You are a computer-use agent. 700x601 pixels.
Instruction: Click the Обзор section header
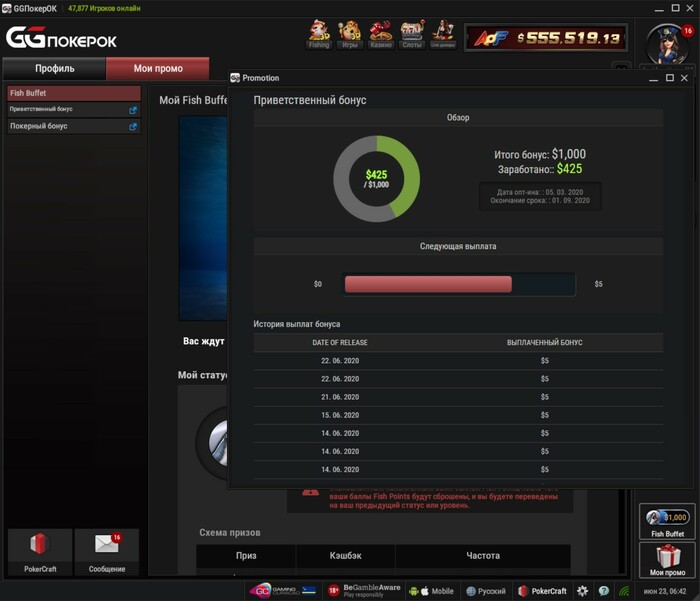coord(458,117)
